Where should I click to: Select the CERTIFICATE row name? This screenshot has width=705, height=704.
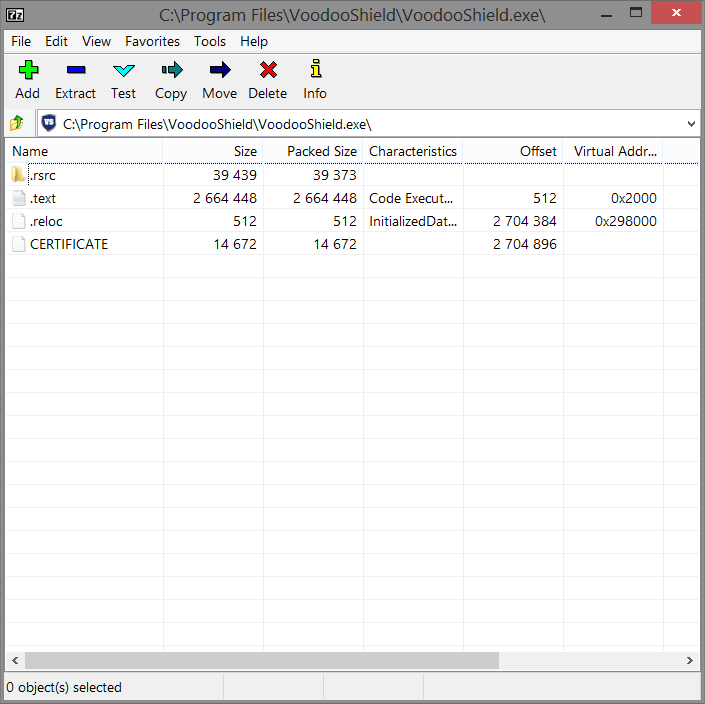[69, 244]
